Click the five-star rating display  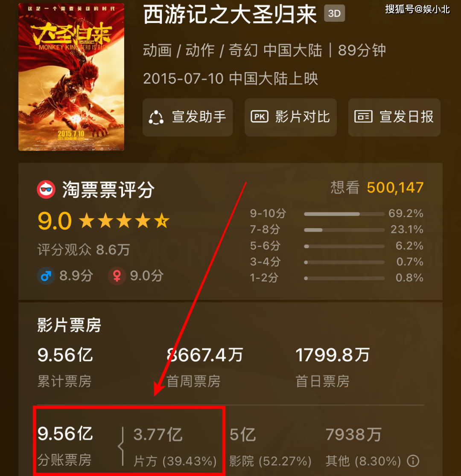tap(124, 221)
